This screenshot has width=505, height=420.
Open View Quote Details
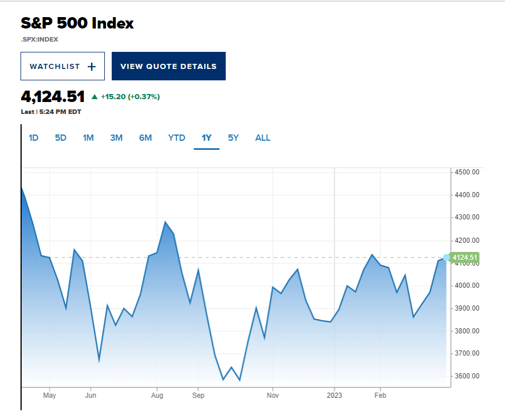[x=169, y=66]
